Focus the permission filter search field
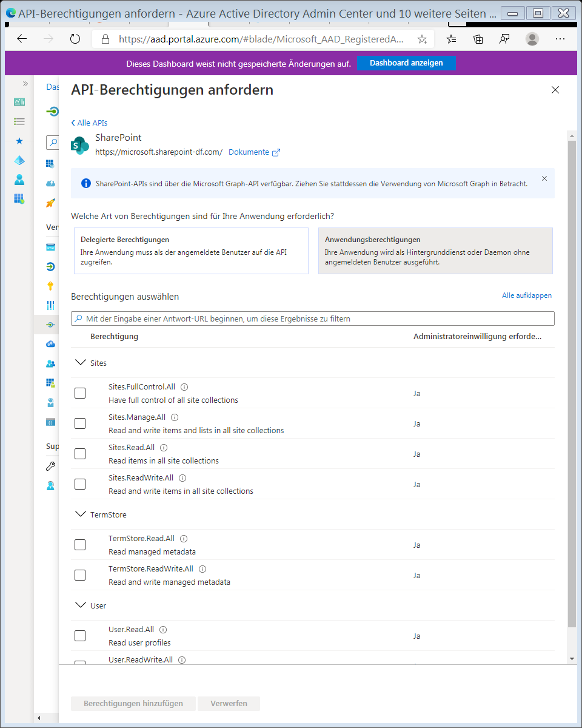Viewport: 582px width, 728px height. [313, 318]
